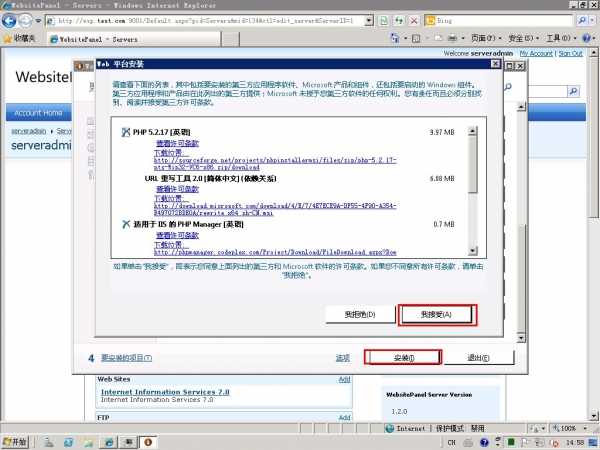This screenshot has height=450, width=600.
Task: Open the phpmanager.codeplex.com download link
Action: coord(275,253)
